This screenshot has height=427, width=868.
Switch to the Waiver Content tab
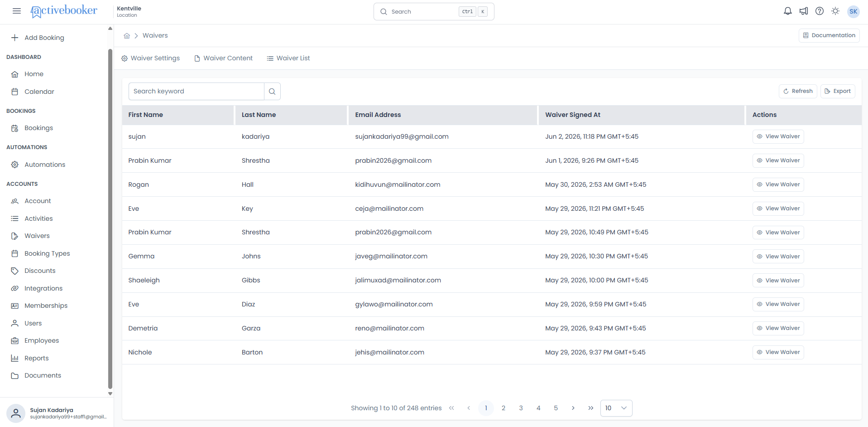tap(223, 58)
